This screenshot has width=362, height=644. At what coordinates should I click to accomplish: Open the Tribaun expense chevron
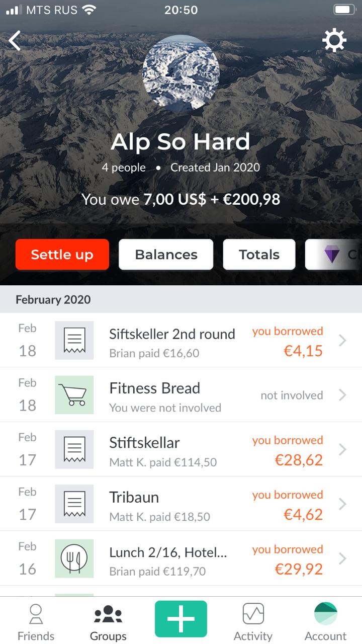pos(342,504)
